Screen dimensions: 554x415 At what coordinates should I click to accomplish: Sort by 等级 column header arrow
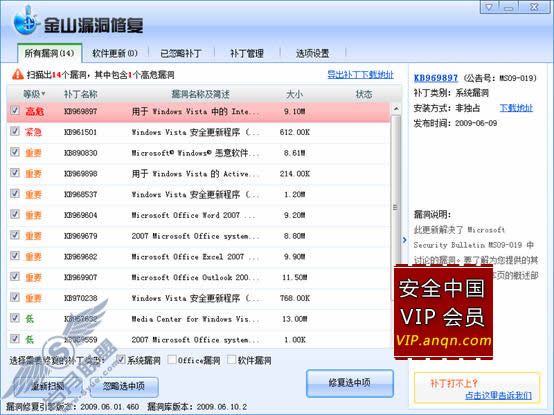(43, 94)
